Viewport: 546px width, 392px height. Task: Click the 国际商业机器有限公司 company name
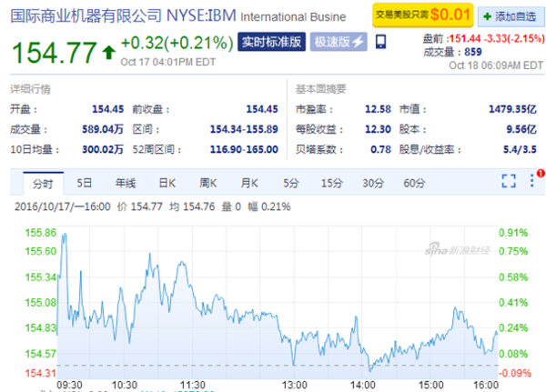[86, 16]
